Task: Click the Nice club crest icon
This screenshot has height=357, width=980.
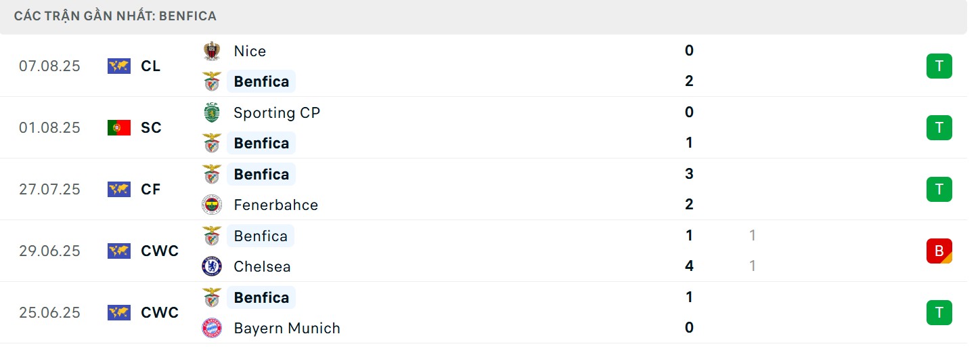Action: coord(212,51)
